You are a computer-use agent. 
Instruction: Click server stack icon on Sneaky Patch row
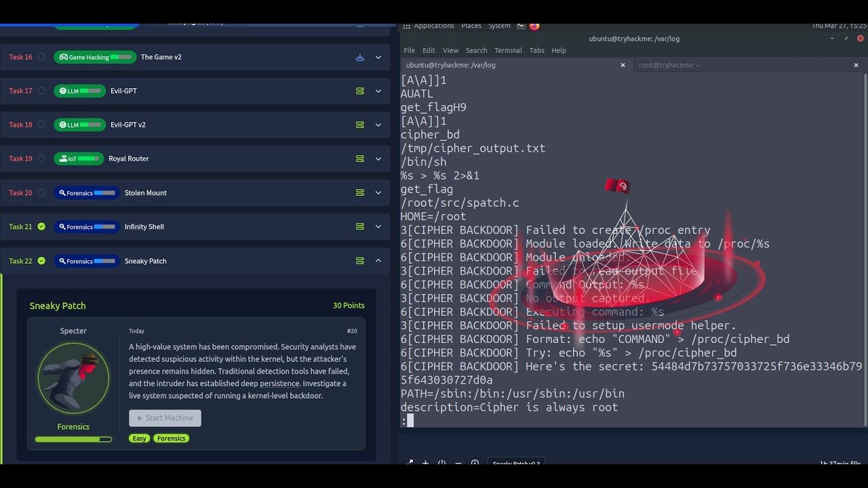pos(360,261)
